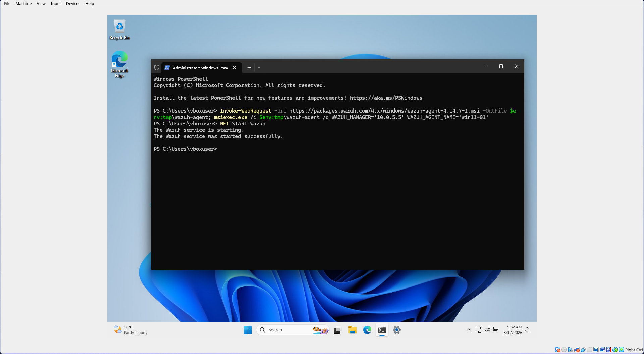Open the VirtualBox Input menu

(56, 4)
